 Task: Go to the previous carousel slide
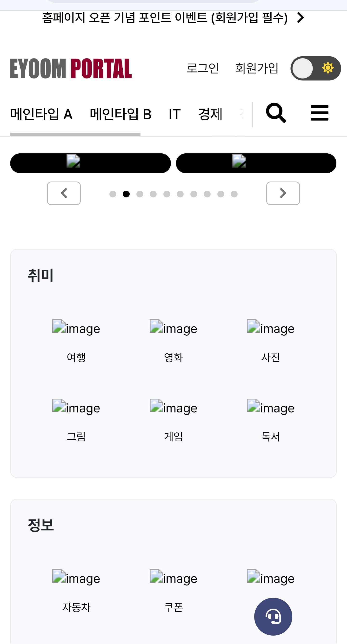coord(64,193)
